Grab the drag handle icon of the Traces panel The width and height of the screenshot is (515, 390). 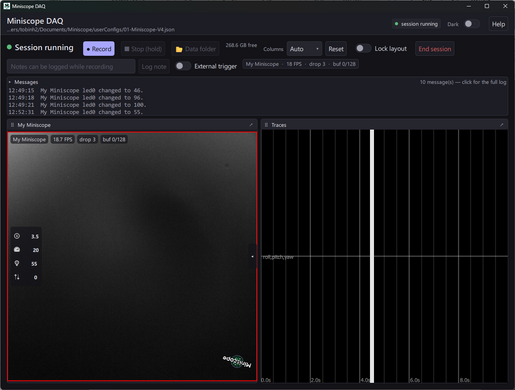click(x=266, y=125)
